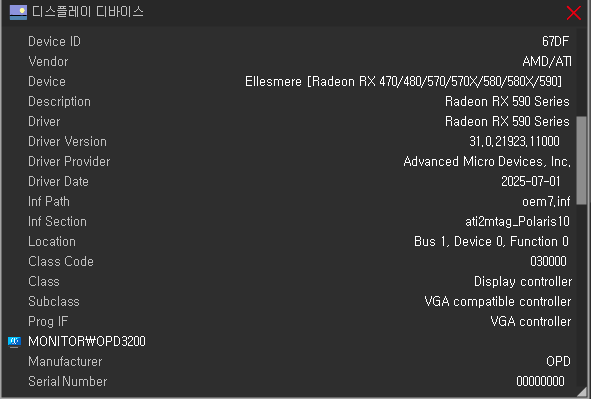Select the Driver Version value 31.0.21923.11000
This screenshot has width=591, height=399.
[x=514, y=141]
